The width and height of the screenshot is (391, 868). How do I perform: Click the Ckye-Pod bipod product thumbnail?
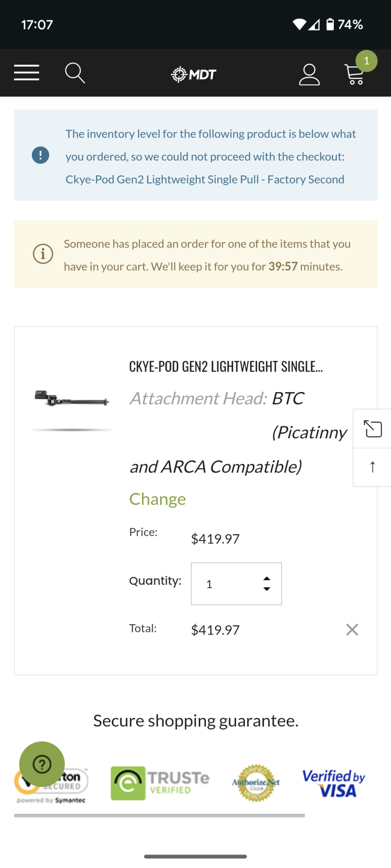(x=72, y=398)
